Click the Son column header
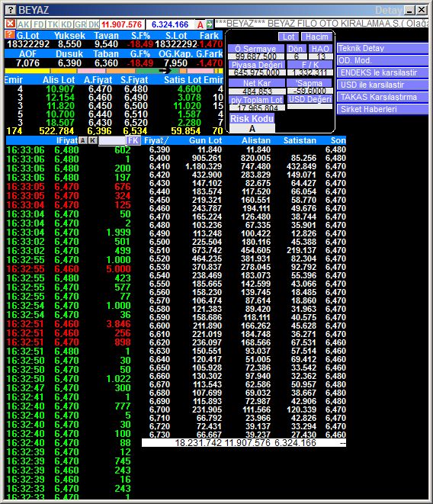 [x=338, y=140]
